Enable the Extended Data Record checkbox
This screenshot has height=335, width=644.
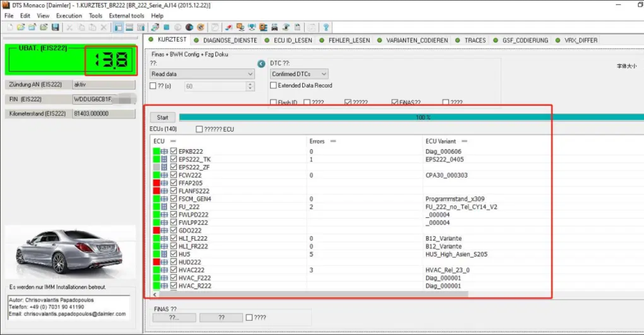tap(274, 86)
